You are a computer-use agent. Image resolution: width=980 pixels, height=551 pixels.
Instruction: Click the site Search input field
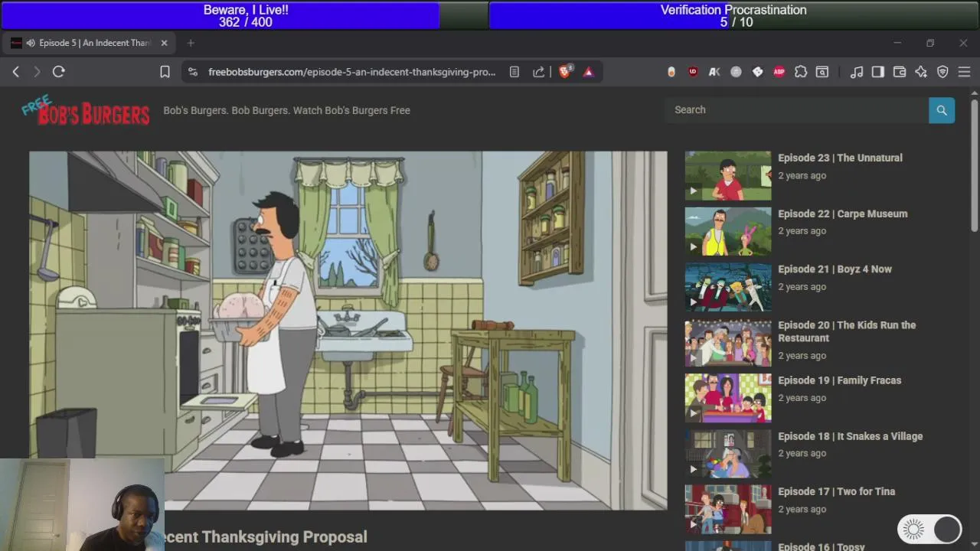[x=797, y=110]
